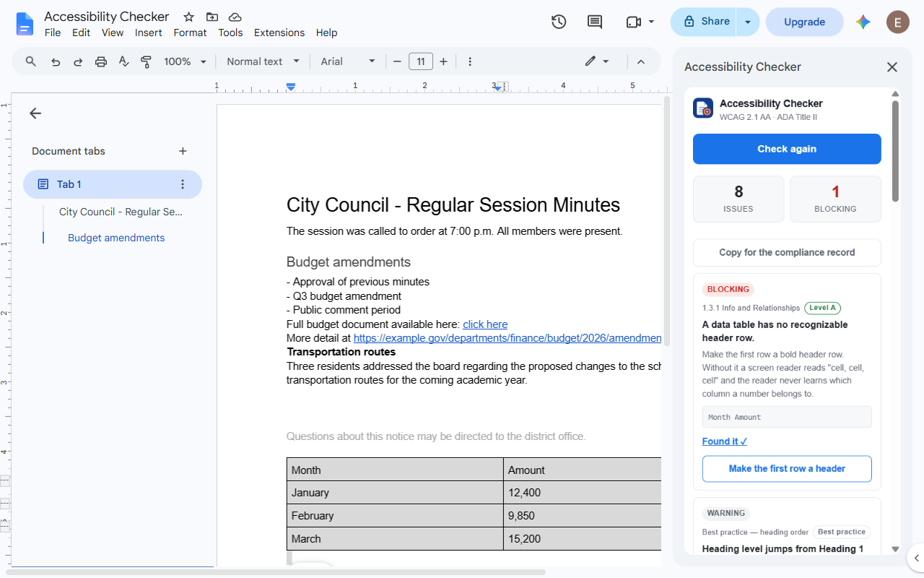924x578 pixels.
Task: Star the Accessibility Checker document
Action: pos(189,17)
